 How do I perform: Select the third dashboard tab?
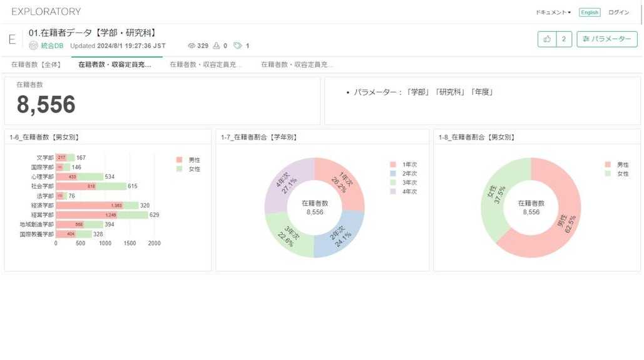pos(206,64)
